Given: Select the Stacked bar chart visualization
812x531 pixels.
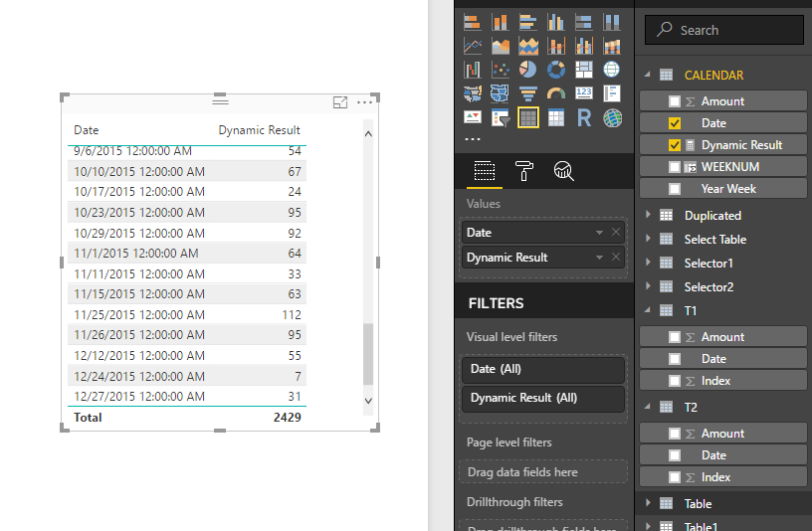Looking at the screenshot, I should click(473, 22).
